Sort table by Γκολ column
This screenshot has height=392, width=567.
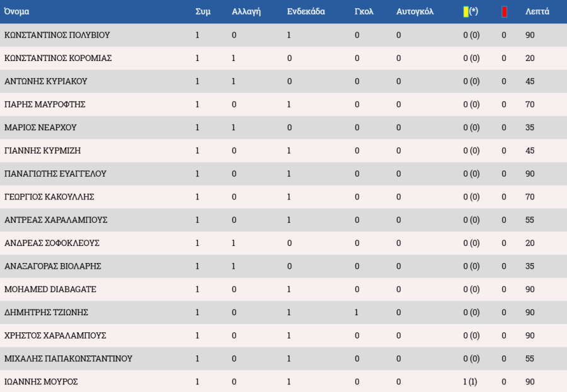(364, 11)
